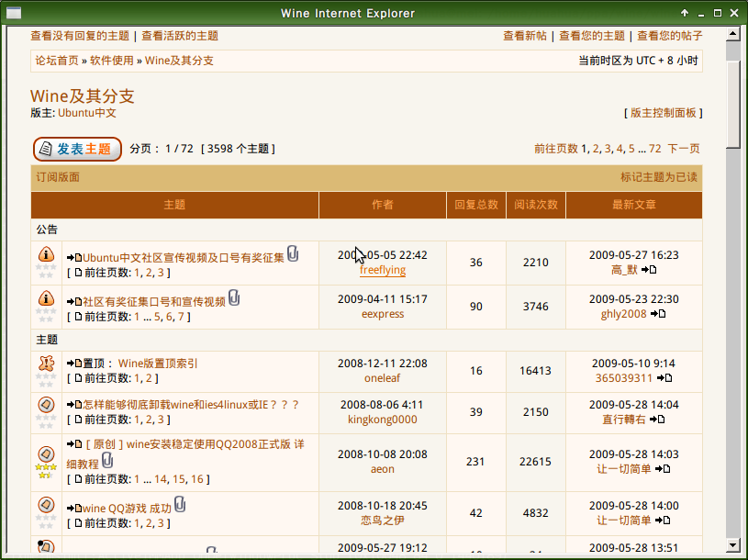
Task: Open the announcement icon for Ubuntu中文社区宣传视频 row
Action: tap(46, 254)
